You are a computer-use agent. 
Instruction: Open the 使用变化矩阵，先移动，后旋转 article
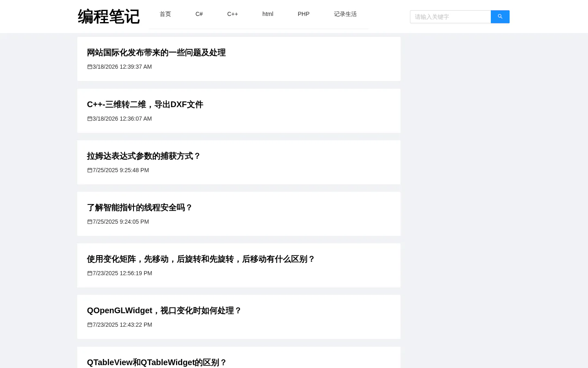[201, 259]
